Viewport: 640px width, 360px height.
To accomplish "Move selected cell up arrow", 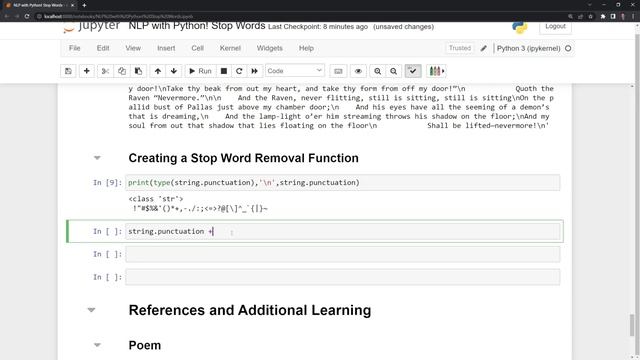I will 158,71.
